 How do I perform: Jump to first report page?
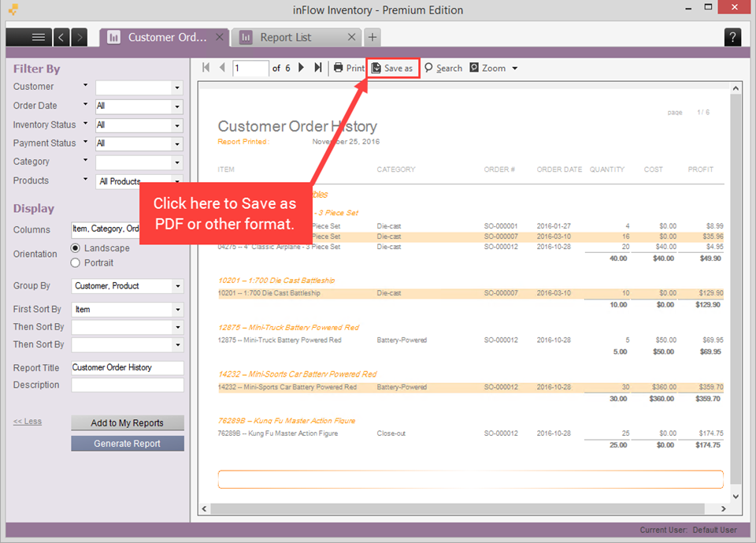click(206, 68)
